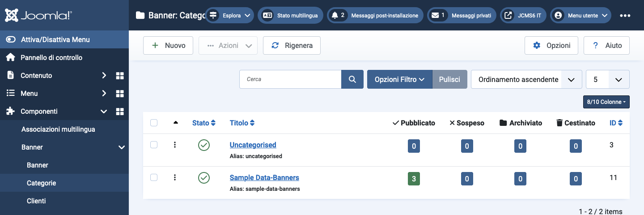The height and width of the screenshot is (215, 644).
Task: Open the Menu dashboard grid icon
Action: tap(120, 94)
